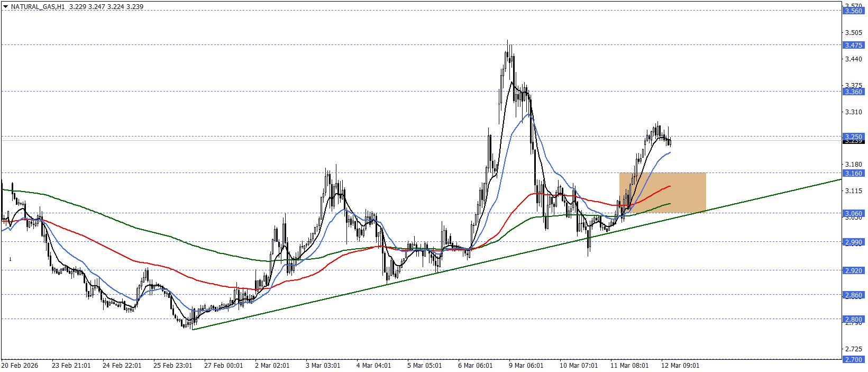Select the 2.990 price level tag
The image size is (868, 372).
[x=853, y=242]
